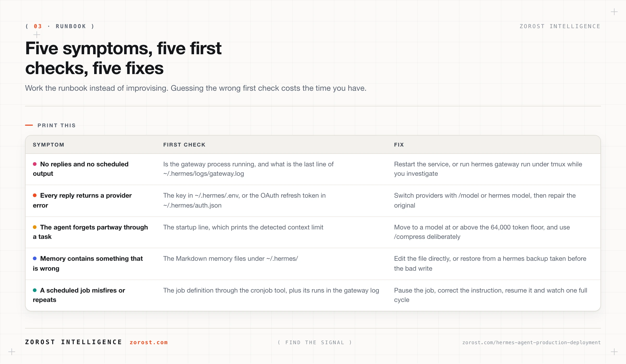This screenshot has width=626, height=364.
Task: Click the PRINT THIS label
Action: pyautogui.click(x=57, y=125)
